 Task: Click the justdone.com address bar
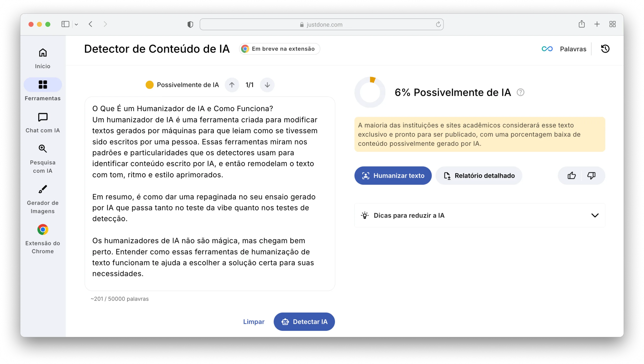(x=321, y=25)
